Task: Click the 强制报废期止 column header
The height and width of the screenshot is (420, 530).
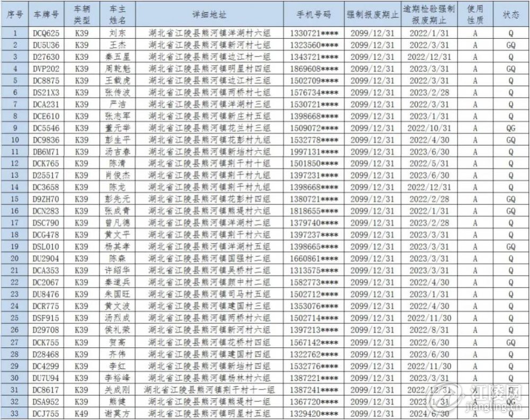Action: (373, 14)
